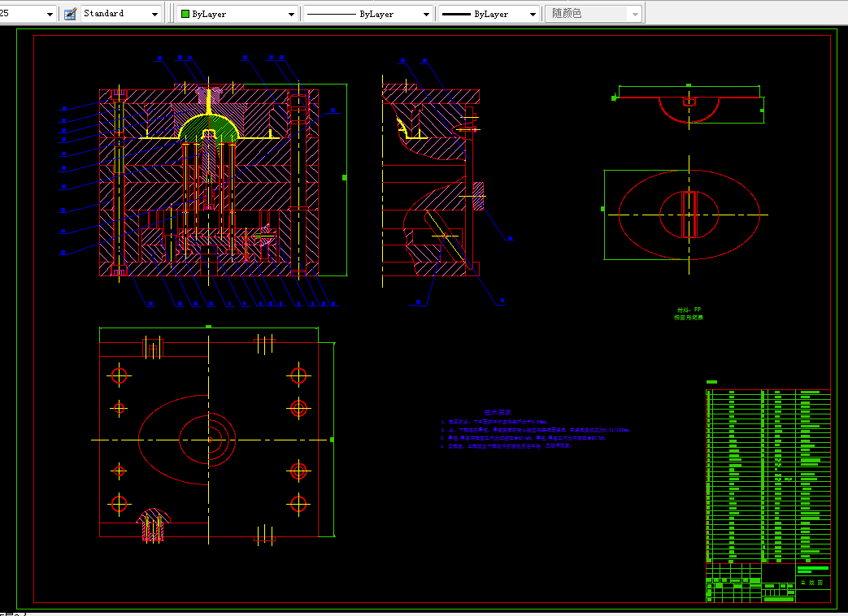The width and height of the screenshot is (848, 616).
Task: Click the green ByLayer color swatch
Action: click(x=185, y=14)
